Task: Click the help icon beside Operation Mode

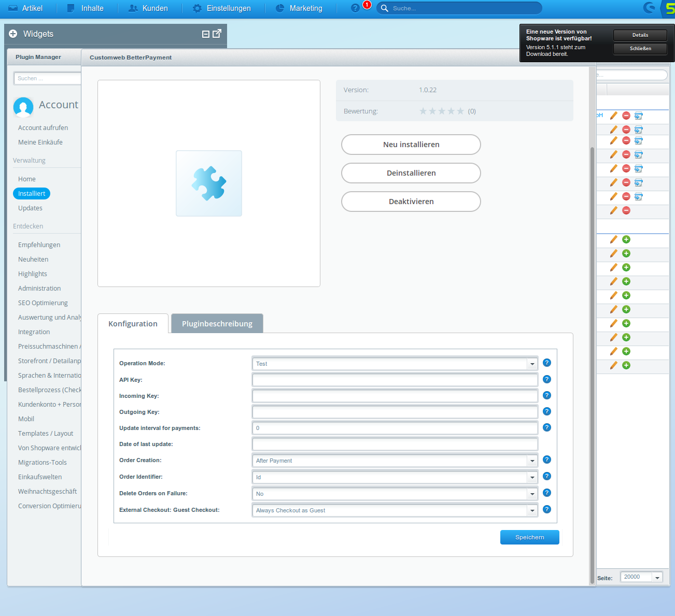Action: [x=546, y=363]
